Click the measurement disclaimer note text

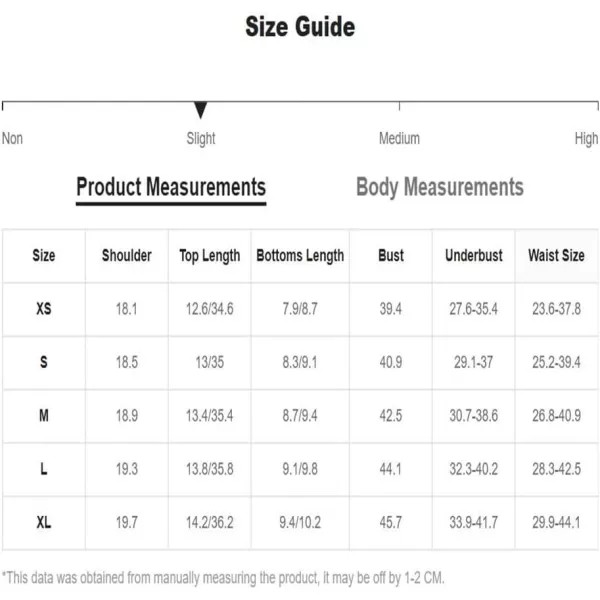(223, 578)
